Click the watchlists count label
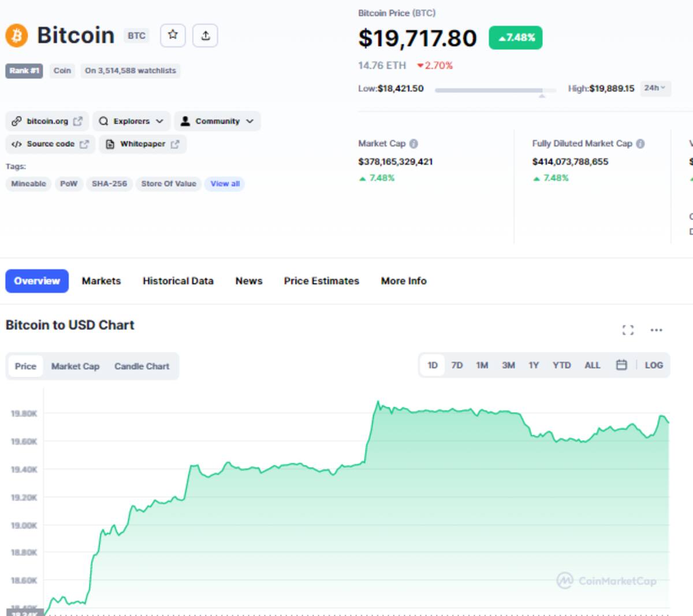This screenshot has height=616, width=693. [131, 70]
